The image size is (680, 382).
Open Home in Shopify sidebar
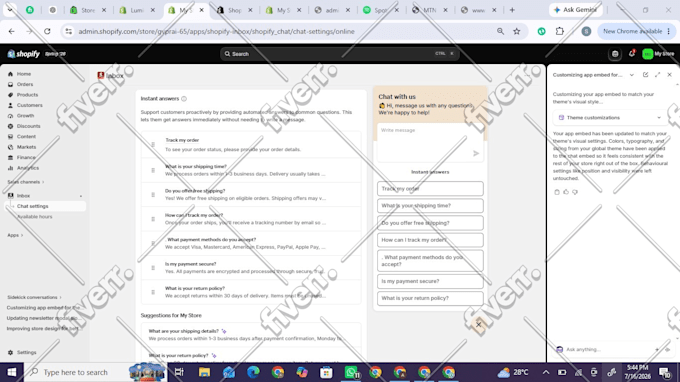pos(24,74)
